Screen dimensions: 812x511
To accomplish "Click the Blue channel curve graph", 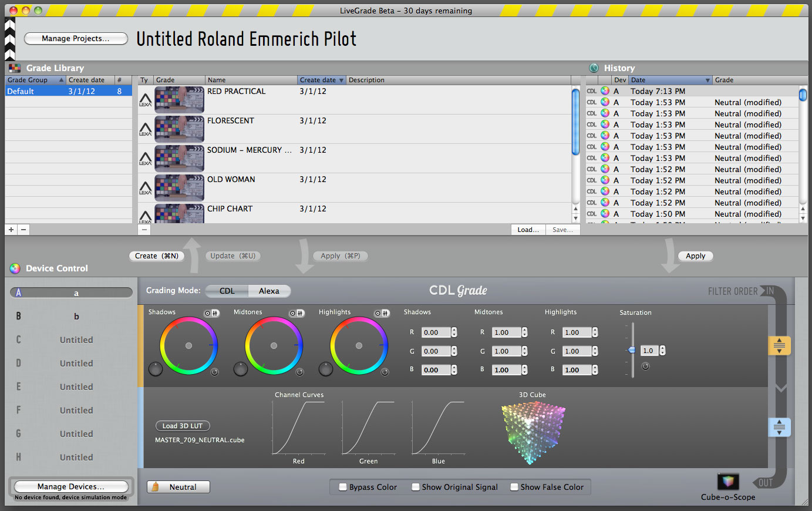I will [x=438, y=428].
